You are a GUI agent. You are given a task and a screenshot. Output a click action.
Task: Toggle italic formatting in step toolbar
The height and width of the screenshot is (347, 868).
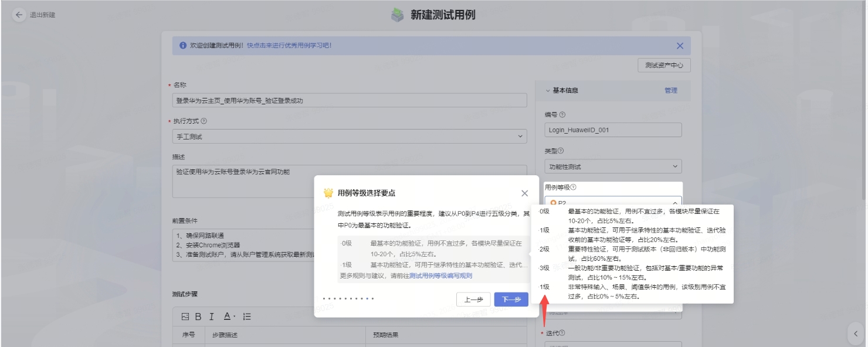click(212, 317)
